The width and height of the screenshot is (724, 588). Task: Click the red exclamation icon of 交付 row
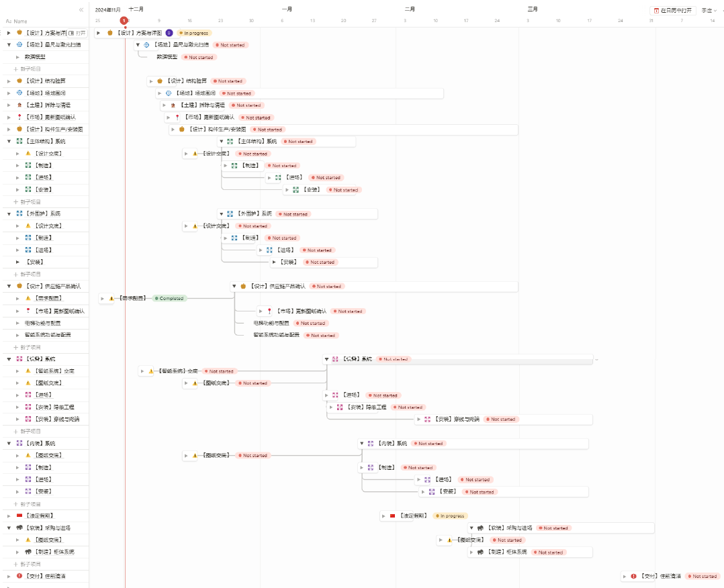pyautogui.click(x=19, y=575)
